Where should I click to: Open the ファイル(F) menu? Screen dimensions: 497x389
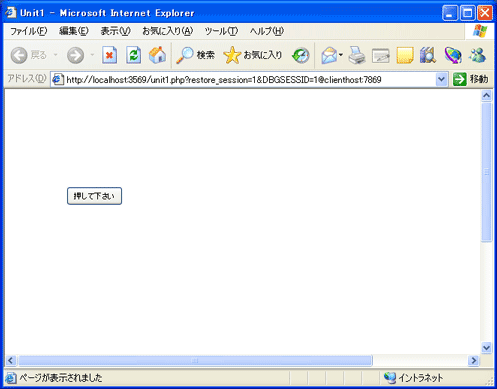[x=29, y=31]
